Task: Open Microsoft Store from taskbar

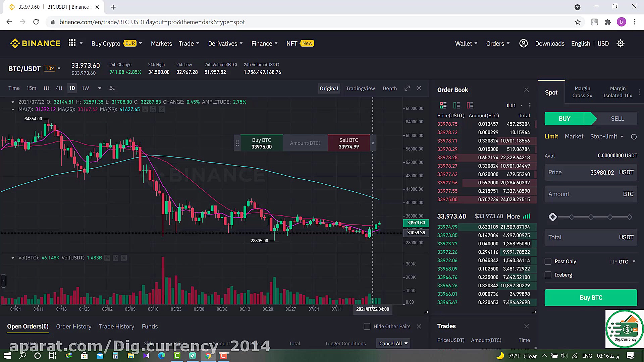Action: (x=84, y=356)
